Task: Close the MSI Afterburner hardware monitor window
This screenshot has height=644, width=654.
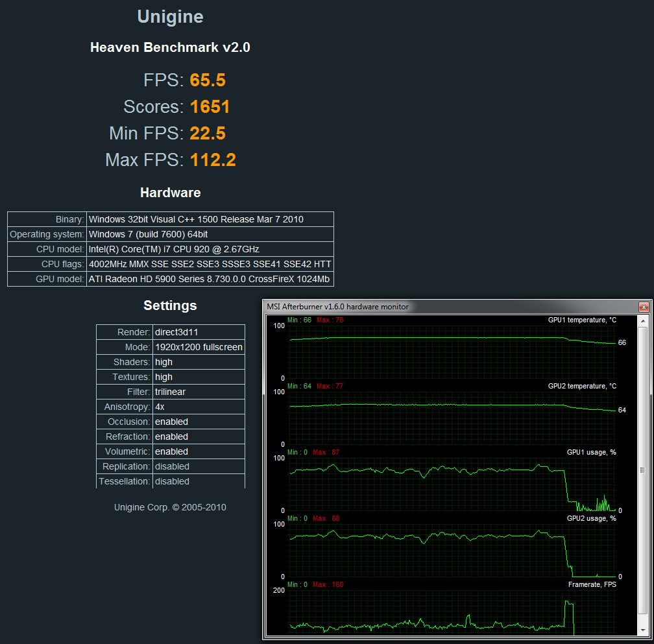Action: point(644,307)
